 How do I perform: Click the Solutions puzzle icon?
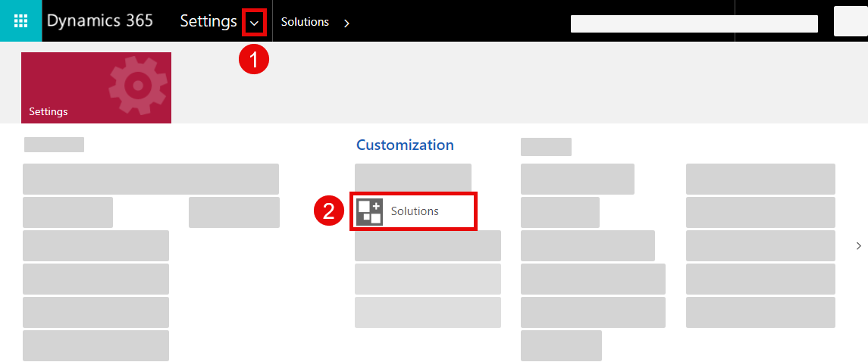369,212
